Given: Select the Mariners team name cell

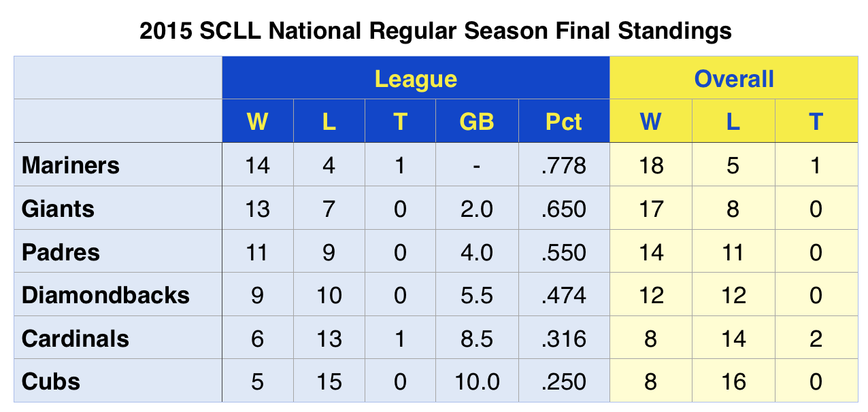Looking at the screenshot, I should point(118,165).
